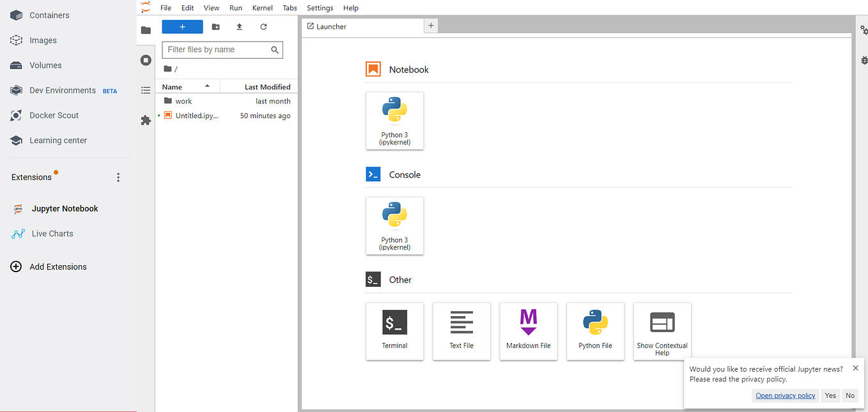868x412 pixels.
Task: Click the filter files by name field
Action: pos(217,49)
